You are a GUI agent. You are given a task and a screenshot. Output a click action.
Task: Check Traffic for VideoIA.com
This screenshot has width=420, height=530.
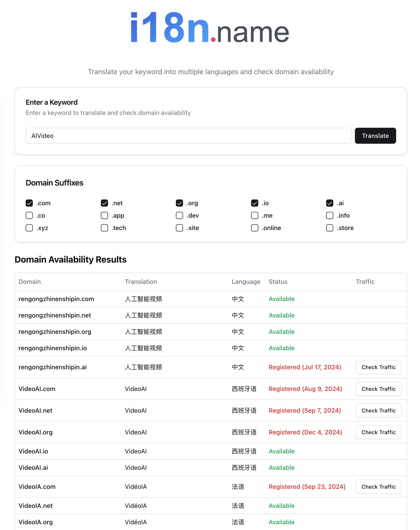point(378,487)
